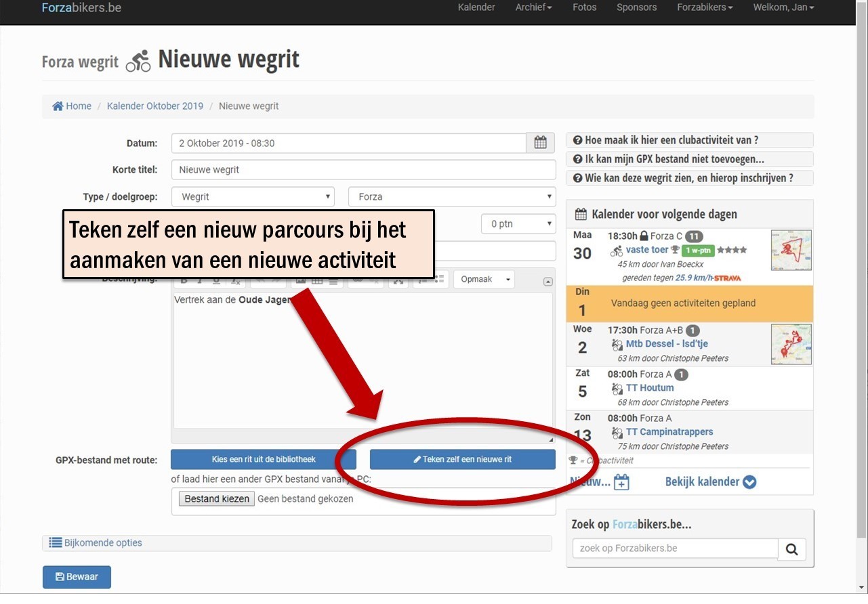Open route map thumbnail for Mtb Dessel

point(791,344)
